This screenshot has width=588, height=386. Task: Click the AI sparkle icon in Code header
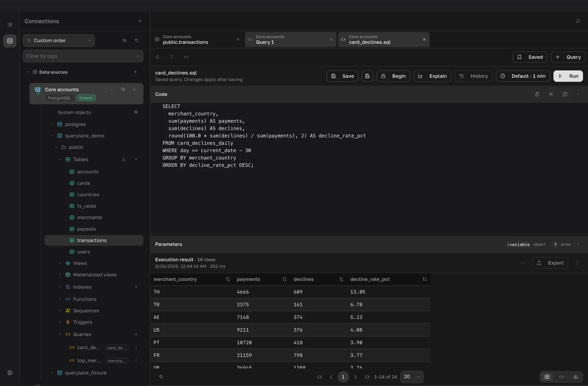click(551, 94)
